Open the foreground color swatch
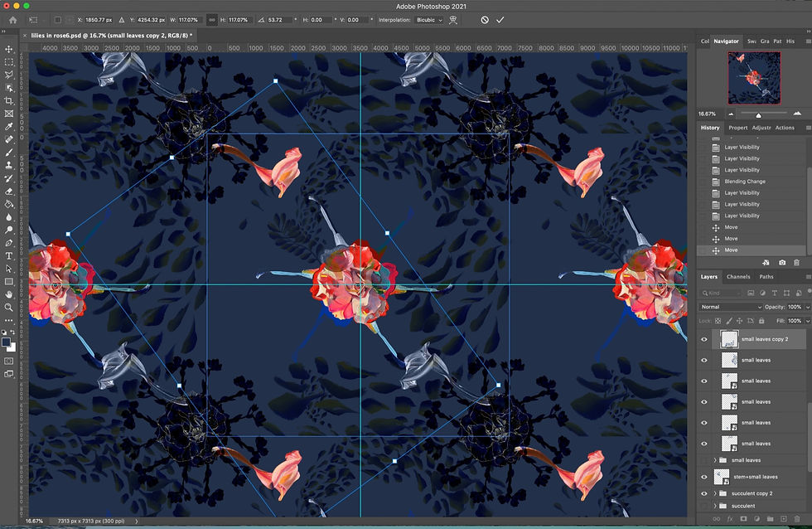The image size is (812, 529). [x=7, y=342]
